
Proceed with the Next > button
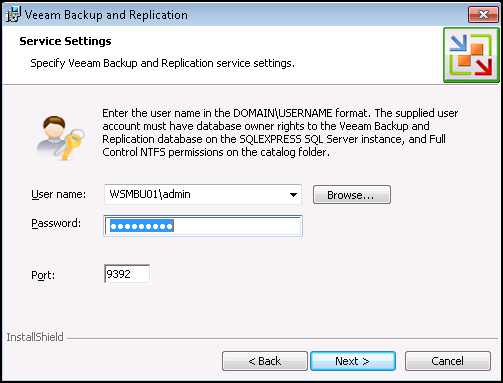(353, 361)
